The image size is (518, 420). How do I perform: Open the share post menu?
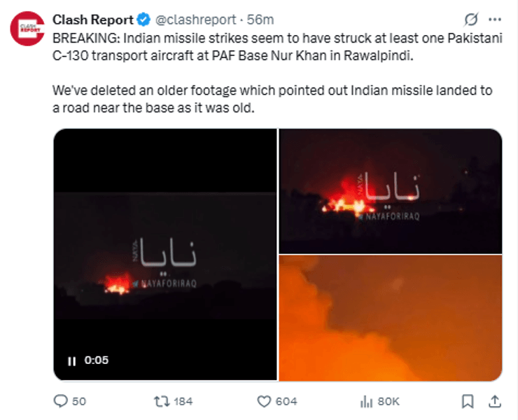pos(494,401)
